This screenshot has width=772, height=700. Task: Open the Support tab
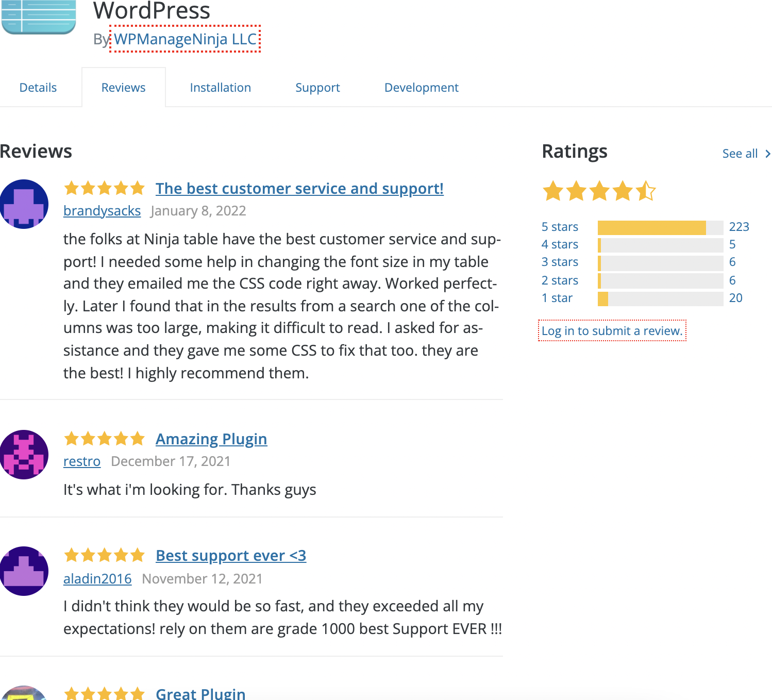[317, 88]
